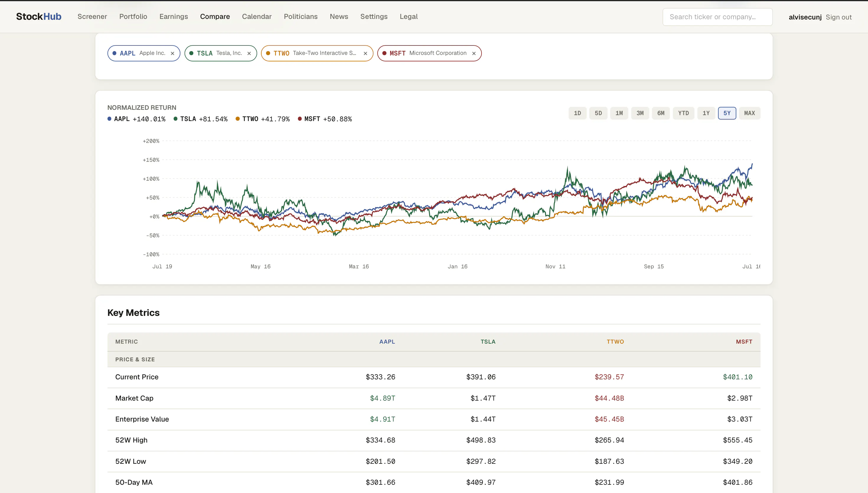868x493 pixels.
Task: Remove TTWO chip with its x icon
Action: tap(365, 53)
